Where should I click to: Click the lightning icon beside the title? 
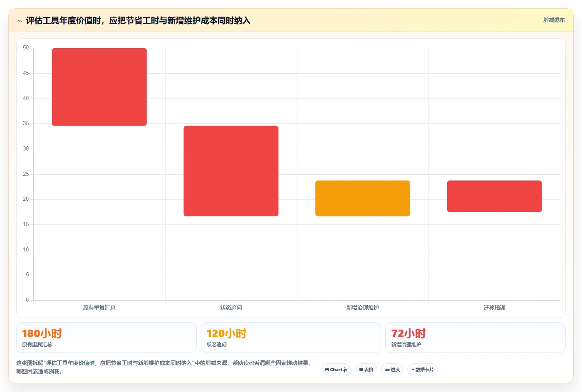tap(20, 21)
